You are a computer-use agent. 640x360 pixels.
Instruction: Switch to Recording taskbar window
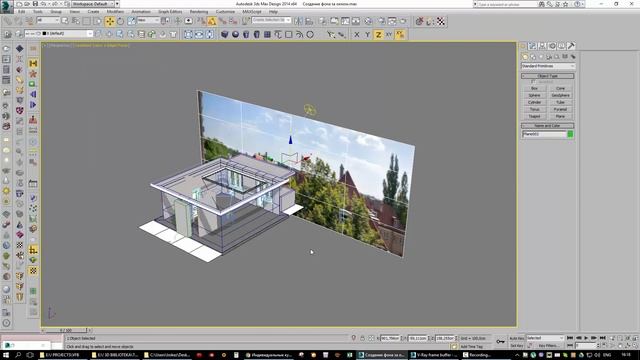click(x=478, y=355)
